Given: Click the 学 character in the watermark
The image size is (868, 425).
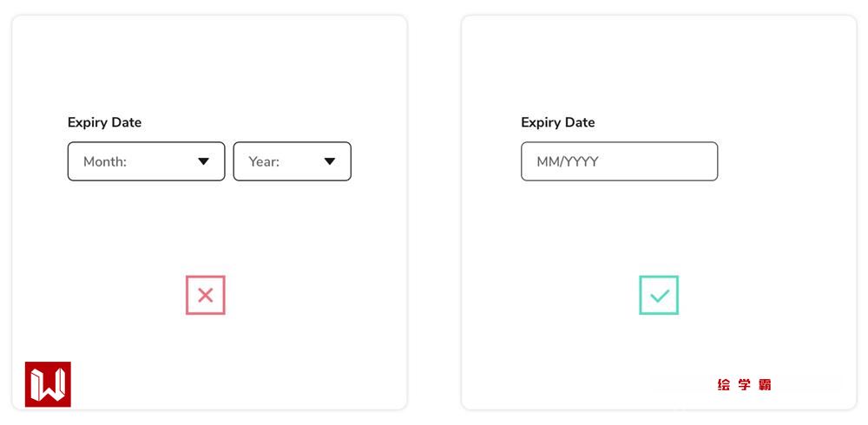Looking at the screenshot, I should pyautogui.click(x=744, y=384).
